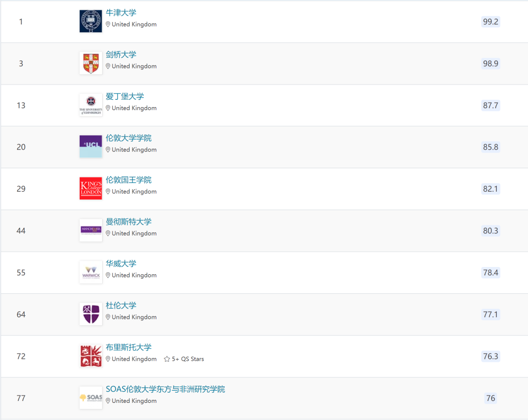Click the location pin icon under SOAS
Viewport: 528px width, 420px height.
click(108, 401)
